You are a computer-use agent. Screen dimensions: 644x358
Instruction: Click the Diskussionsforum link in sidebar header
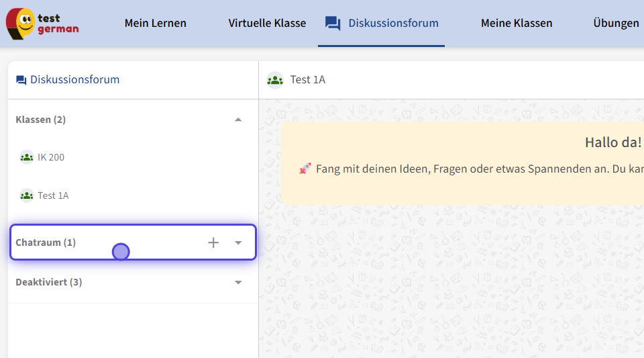point(74,80)
